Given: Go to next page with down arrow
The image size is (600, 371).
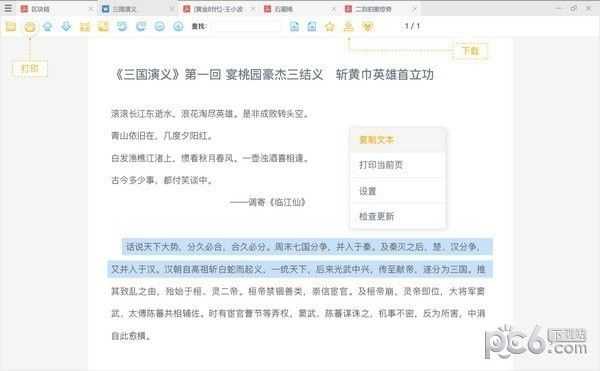Looking at the screenshot, I should [66, 26].
